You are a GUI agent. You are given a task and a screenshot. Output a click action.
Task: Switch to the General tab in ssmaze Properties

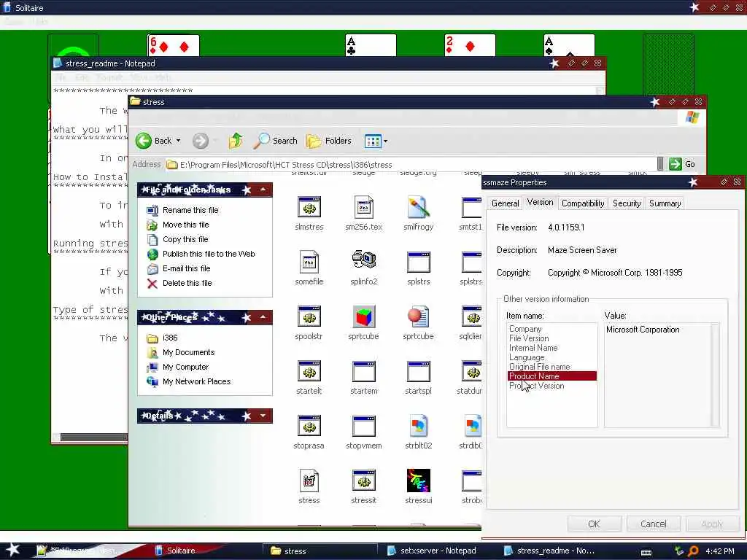pos(505,203)
